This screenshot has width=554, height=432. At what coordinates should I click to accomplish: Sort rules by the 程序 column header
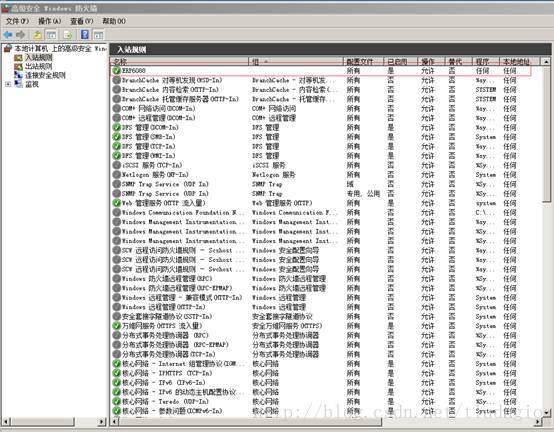tap(486, 62)
